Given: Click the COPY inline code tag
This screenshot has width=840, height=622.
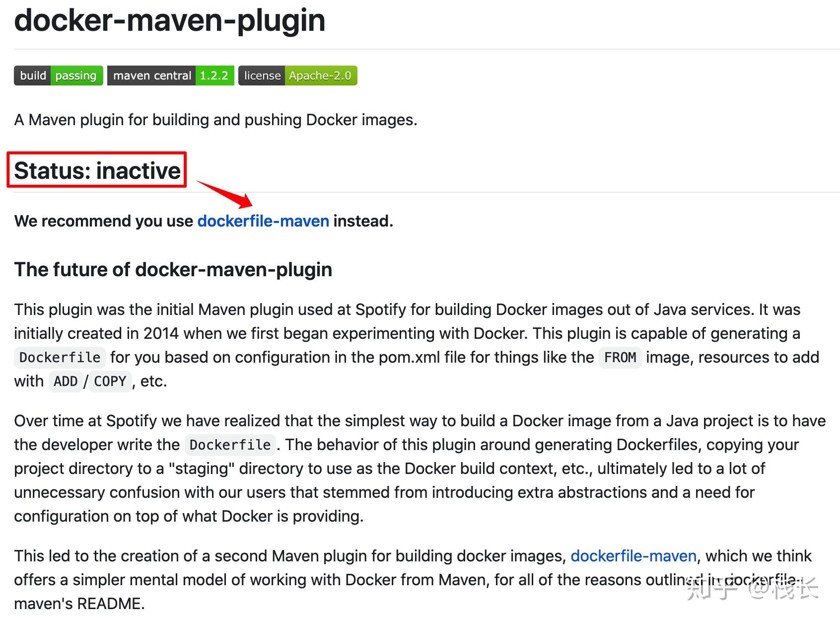Looking at the screenshot, I should (110, 381).
